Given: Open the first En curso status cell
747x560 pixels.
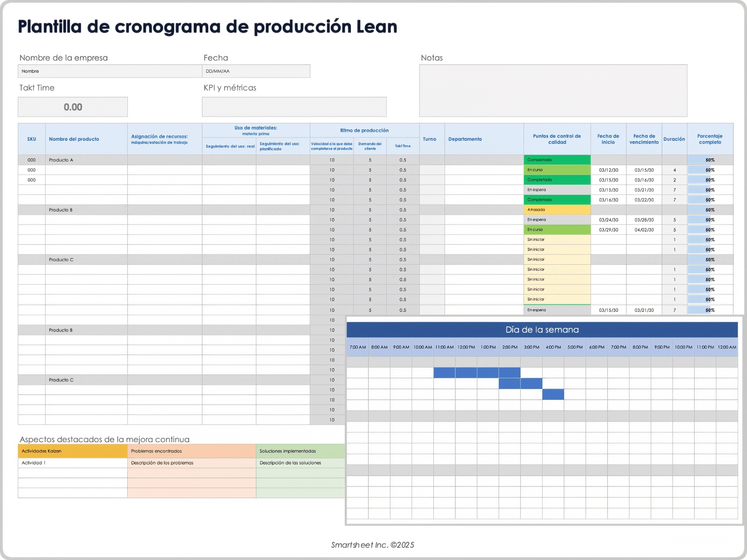Looking at the screenshot, I should coord(557,170).
